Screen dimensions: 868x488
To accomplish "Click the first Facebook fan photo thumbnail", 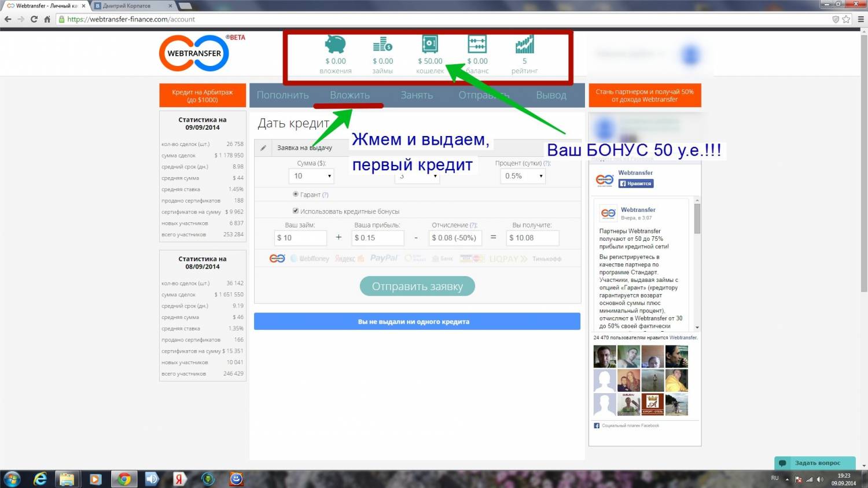I will tap(605, 357).
